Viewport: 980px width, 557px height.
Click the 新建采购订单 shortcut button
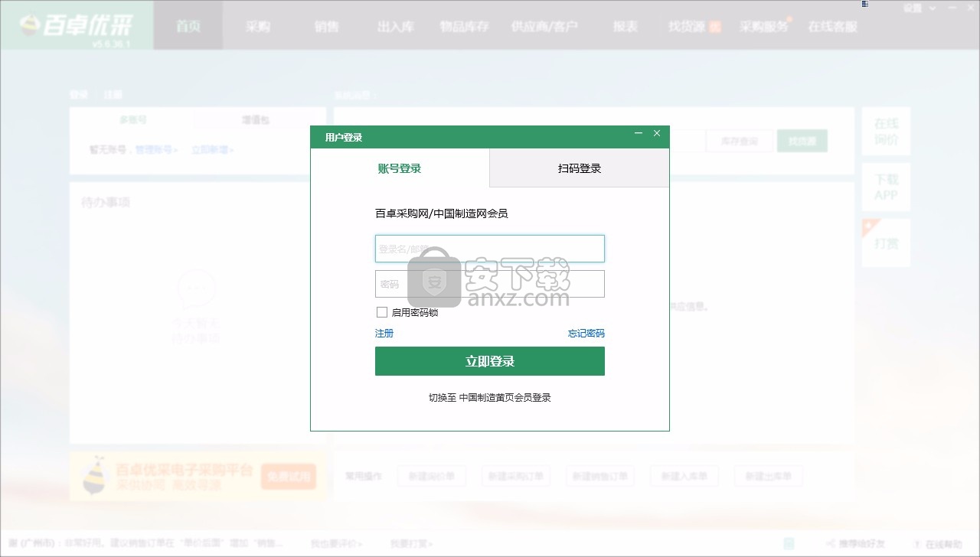[x=517, y=476]
